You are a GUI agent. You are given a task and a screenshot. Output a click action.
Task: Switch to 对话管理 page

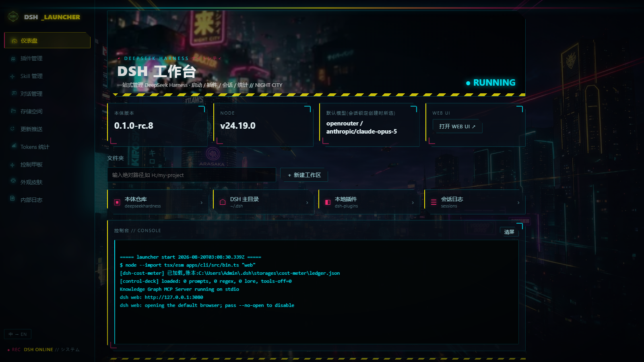pos(47,94)
